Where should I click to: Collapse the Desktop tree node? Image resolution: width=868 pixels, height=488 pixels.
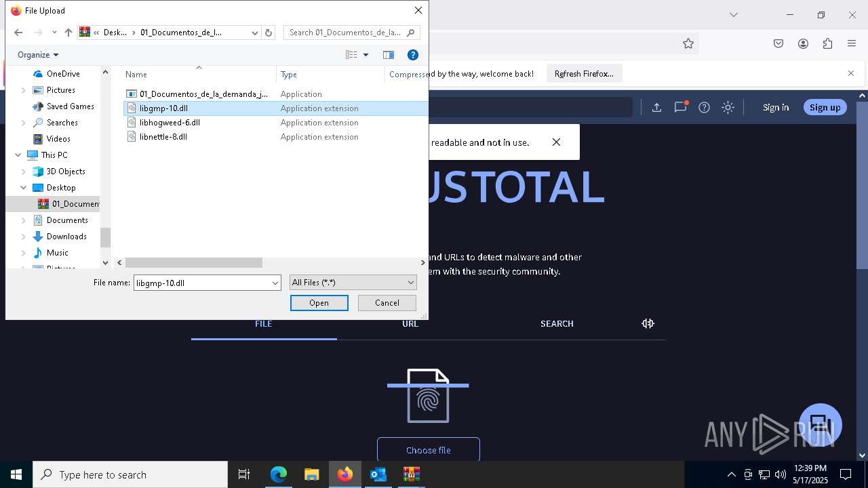[x=24, y=188]
